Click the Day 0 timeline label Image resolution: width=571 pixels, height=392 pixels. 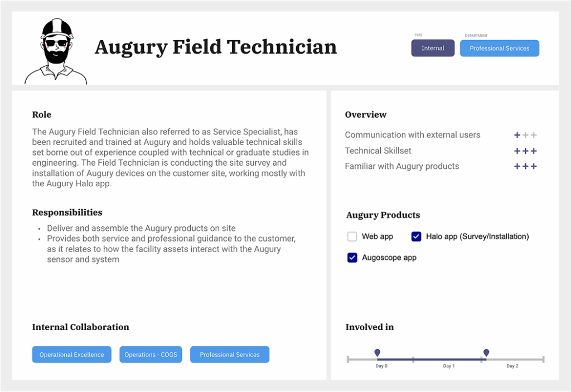381,366
